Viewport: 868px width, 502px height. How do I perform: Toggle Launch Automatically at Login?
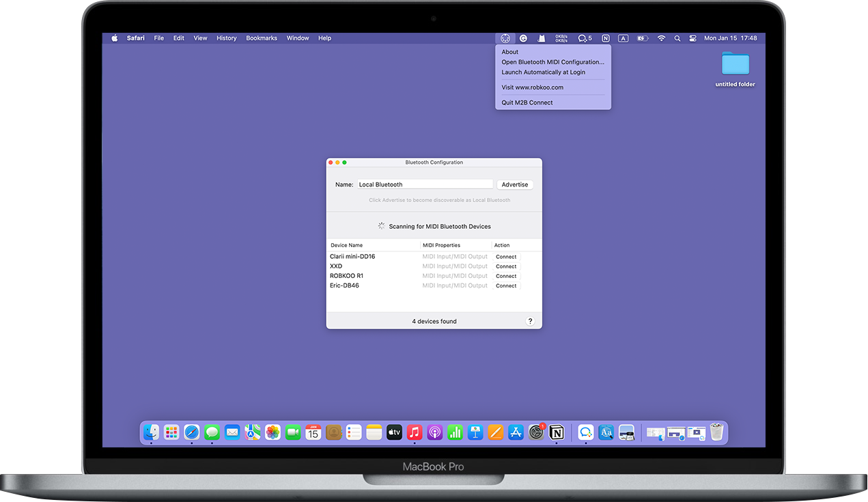click(x=543, y=72)
